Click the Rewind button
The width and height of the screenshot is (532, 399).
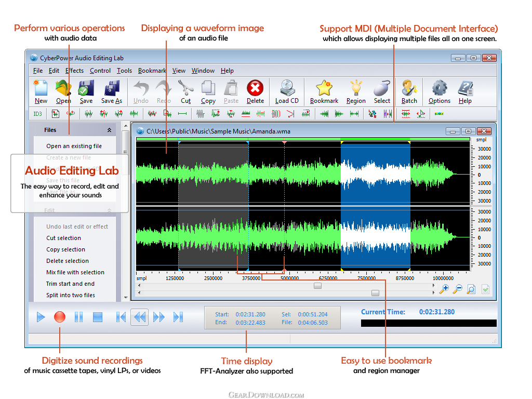[139, 317]
